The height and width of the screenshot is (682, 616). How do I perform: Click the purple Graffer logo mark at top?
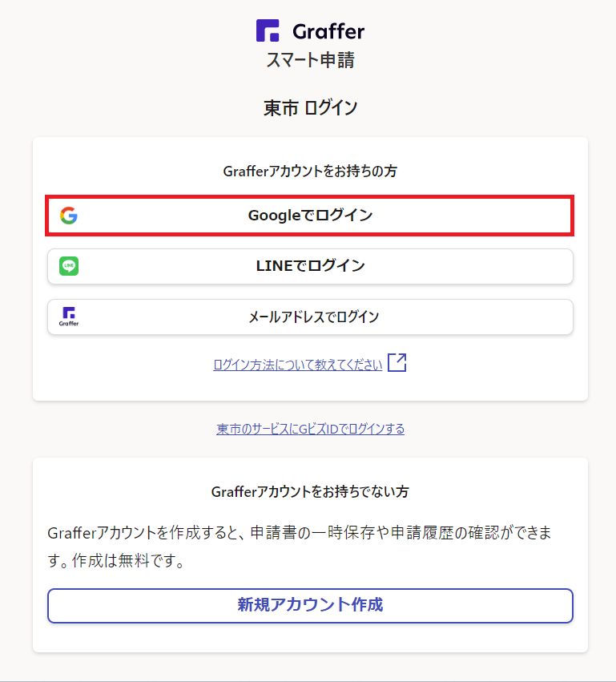point(268,31)
